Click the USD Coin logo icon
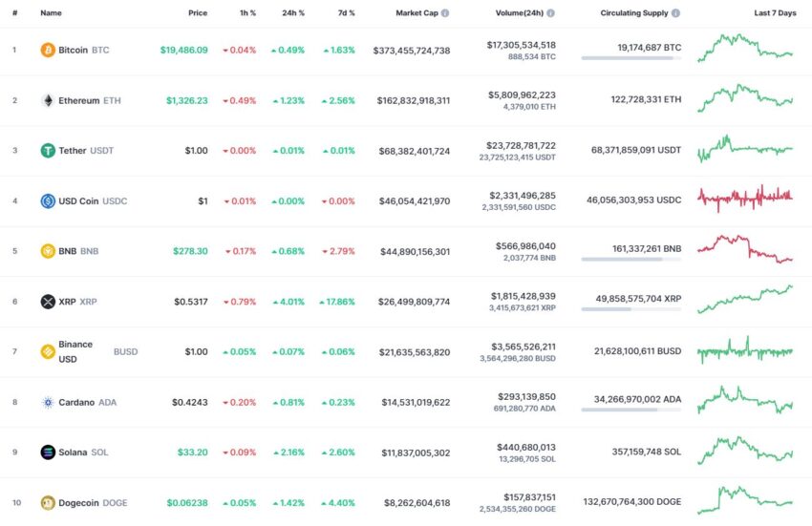This screenshot has height=526, width=812. 48,201
